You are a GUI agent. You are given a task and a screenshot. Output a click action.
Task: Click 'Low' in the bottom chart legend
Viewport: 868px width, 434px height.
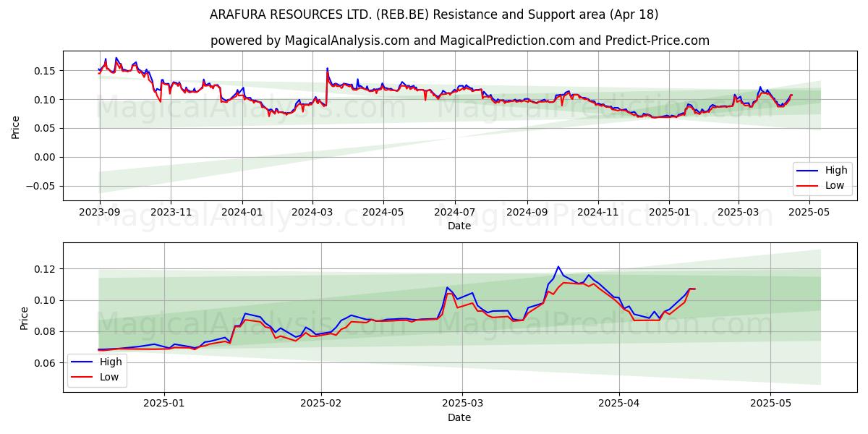(x=109, y=376)
